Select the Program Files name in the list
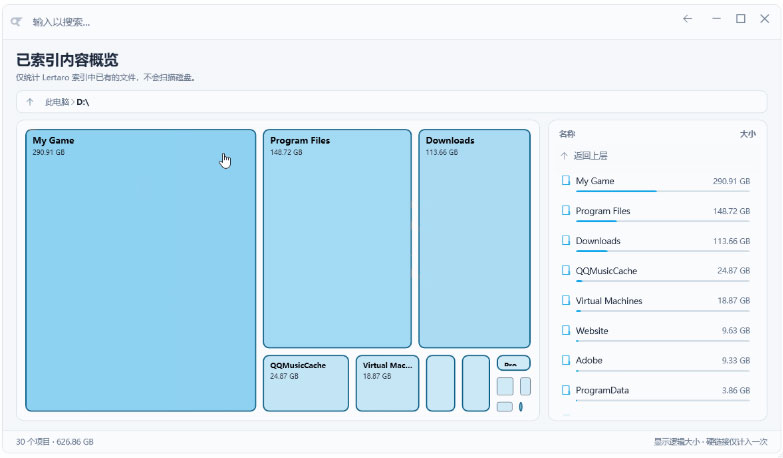Image resolution: width=783 pixels, height=458 pixels. pyautogui.click(x=603, y=211)
